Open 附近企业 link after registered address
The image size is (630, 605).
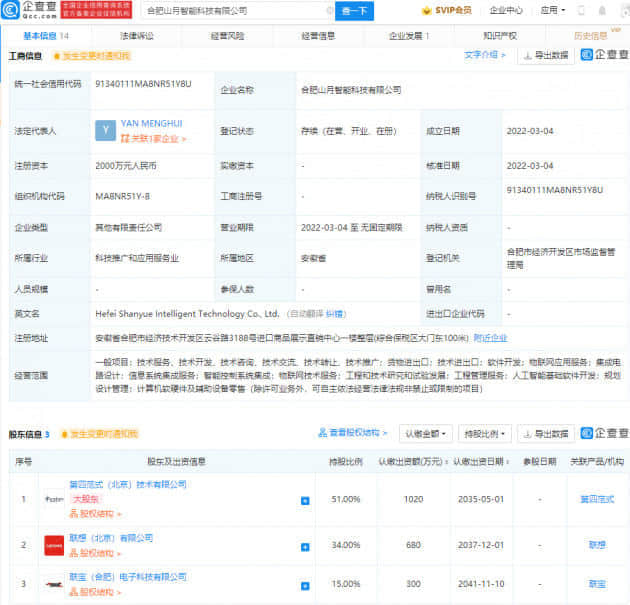(x=490, y=338)
